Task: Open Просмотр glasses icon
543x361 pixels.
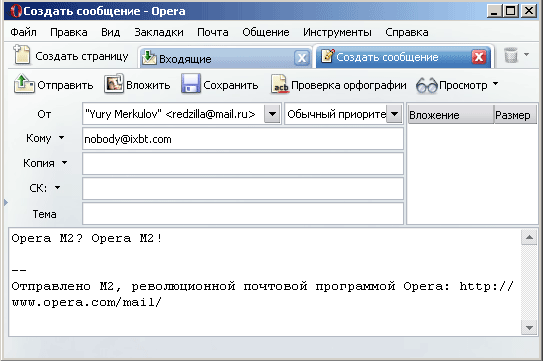Action: (x=427, y=85)
